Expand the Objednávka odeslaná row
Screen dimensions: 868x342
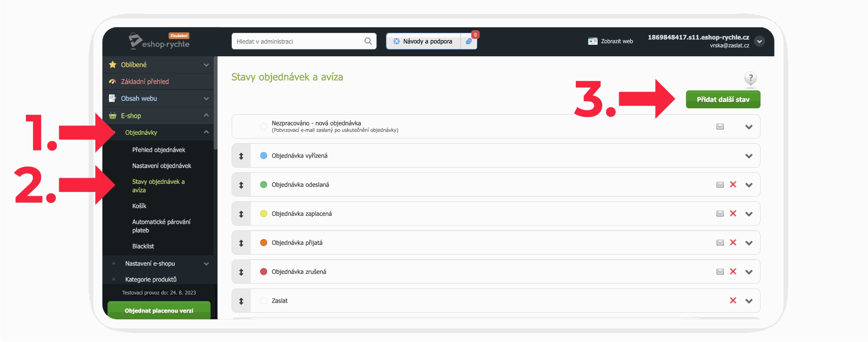click(x=749, y=185)
